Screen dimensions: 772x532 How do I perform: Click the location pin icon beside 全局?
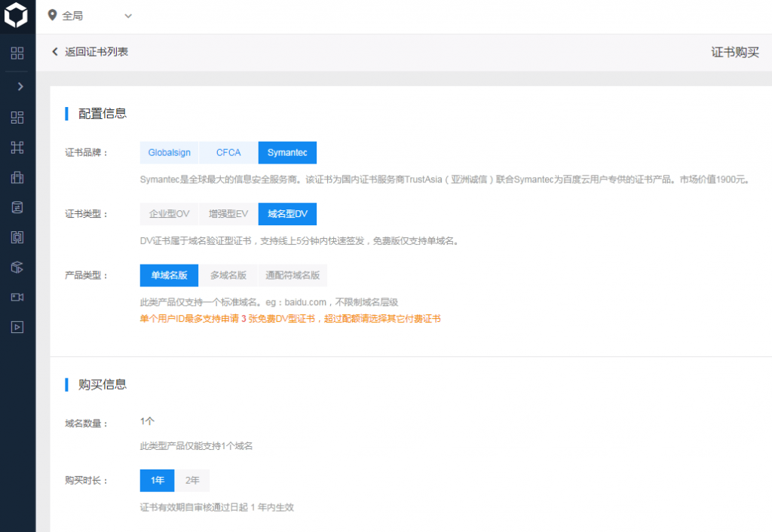pos(52,15)
